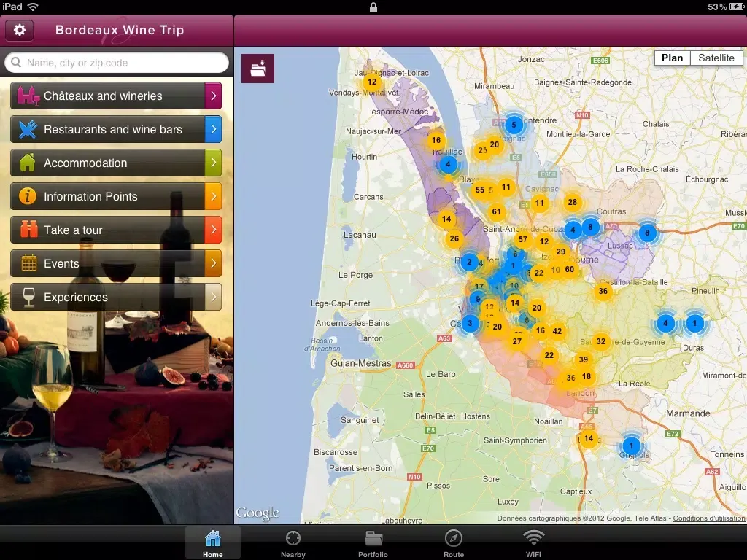Image resolution: width=747 pixels, height=560 pixels.
Task: Tap the battery indicator in status bar
Action: point(736,7)
